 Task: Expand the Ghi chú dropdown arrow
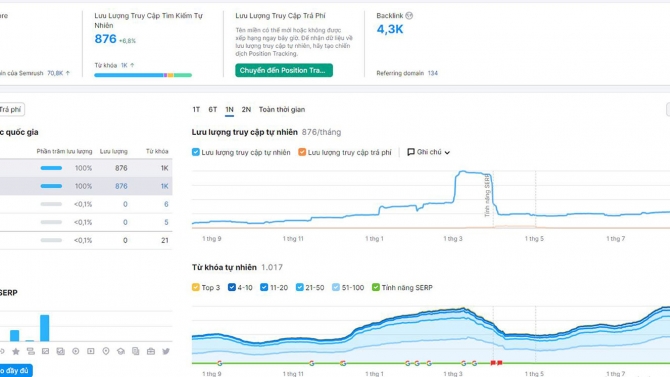tap(447, 153)
